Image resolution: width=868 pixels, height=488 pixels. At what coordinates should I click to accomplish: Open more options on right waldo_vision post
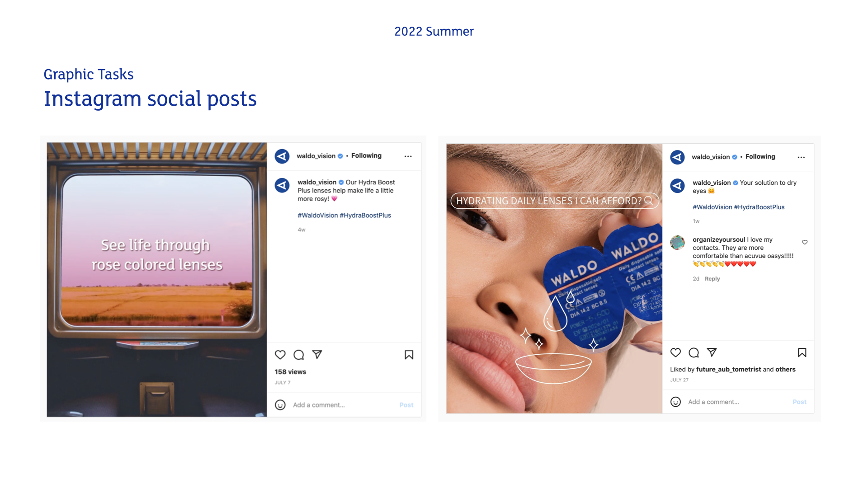tap(802, 157)
